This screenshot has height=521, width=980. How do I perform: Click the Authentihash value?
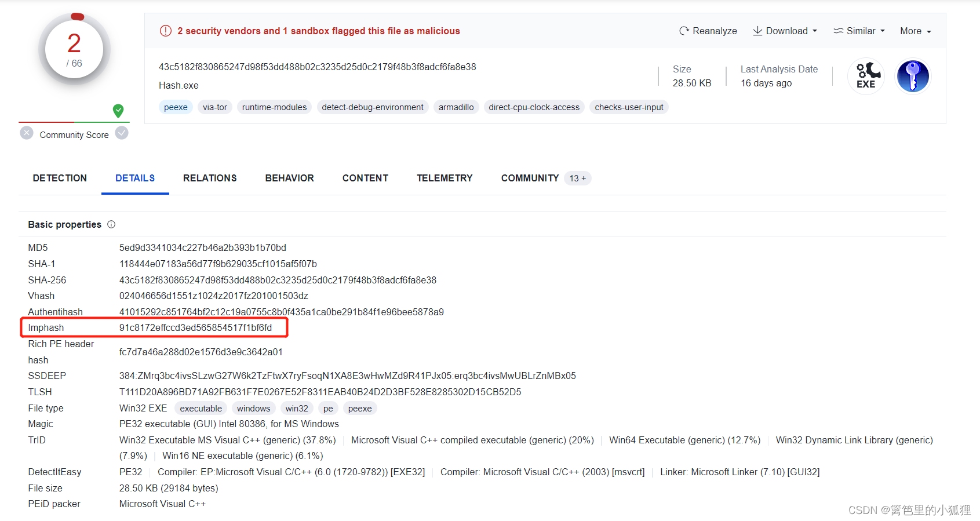(x=282, y=312)
